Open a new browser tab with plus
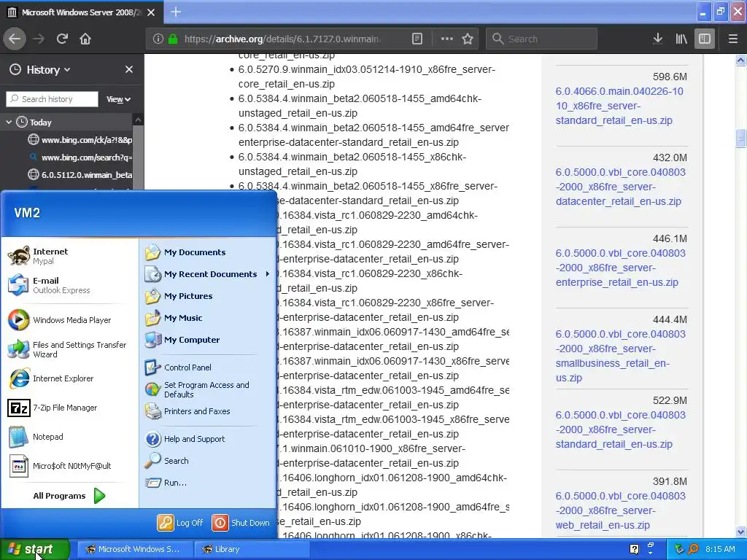The image size is (747, 560). (176, 12)
